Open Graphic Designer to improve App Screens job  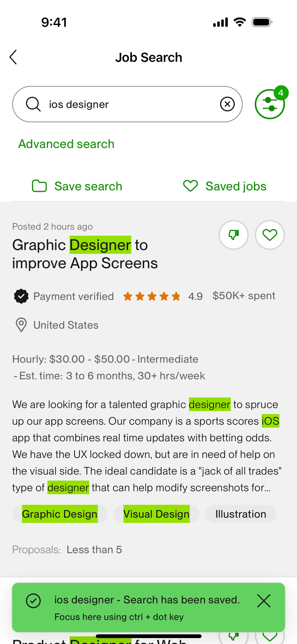85,254
